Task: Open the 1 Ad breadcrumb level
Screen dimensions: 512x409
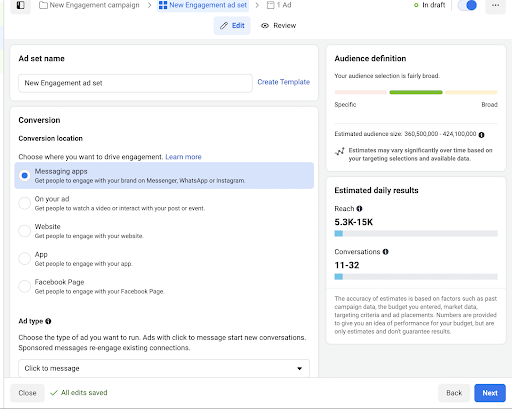Action: pos(279,5)
